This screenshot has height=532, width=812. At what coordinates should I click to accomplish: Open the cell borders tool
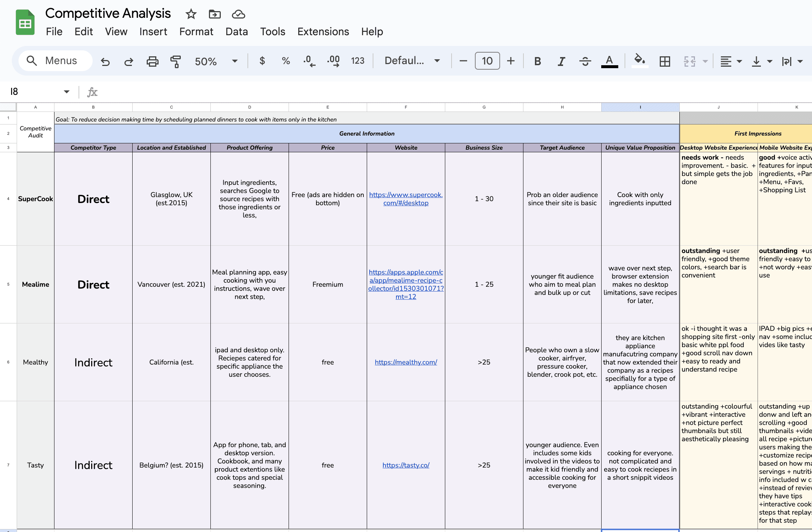[x=665, y=61]
